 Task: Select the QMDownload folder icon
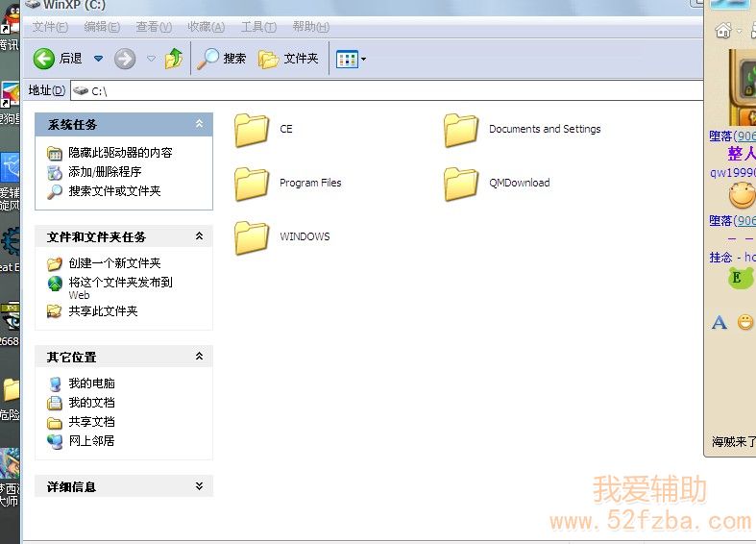(461, 184)
